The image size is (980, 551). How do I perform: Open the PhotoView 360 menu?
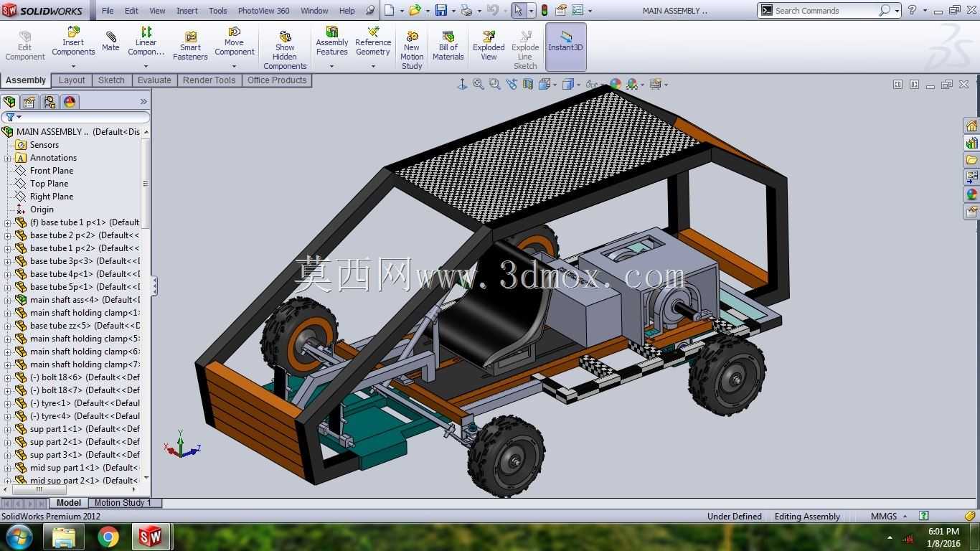263,11
